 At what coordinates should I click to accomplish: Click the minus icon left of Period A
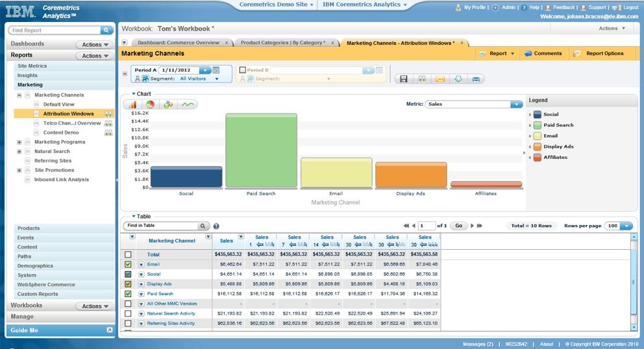(x=125, y=74)
